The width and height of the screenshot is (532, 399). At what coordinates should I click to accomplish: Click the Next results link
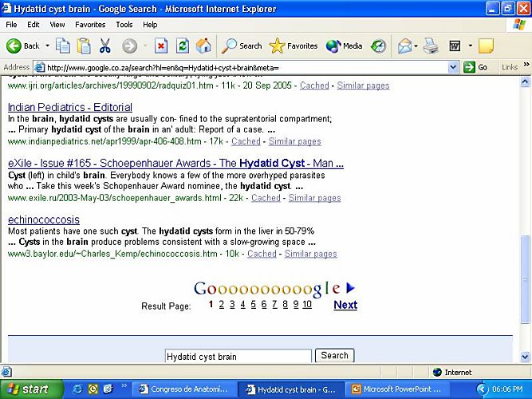345,305
